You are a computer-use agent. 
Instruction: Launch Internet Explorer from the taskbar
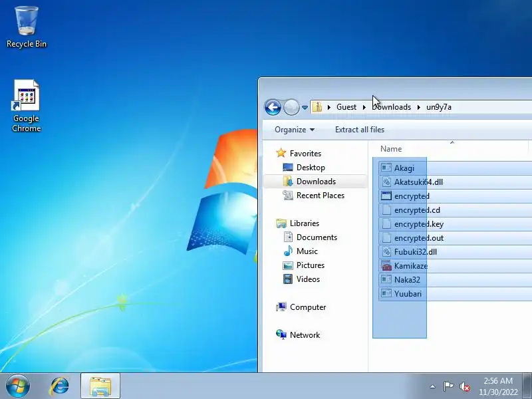pos(59,386)
